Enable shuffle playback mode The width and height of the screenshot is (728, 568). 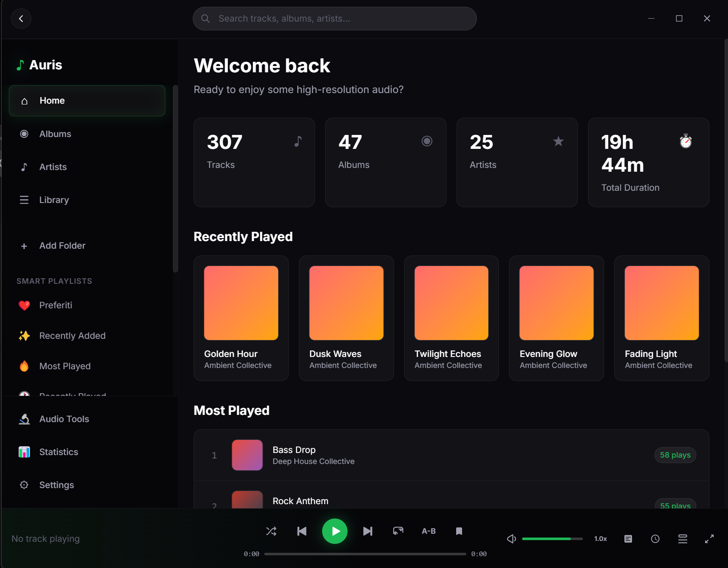tap(271, 531)
